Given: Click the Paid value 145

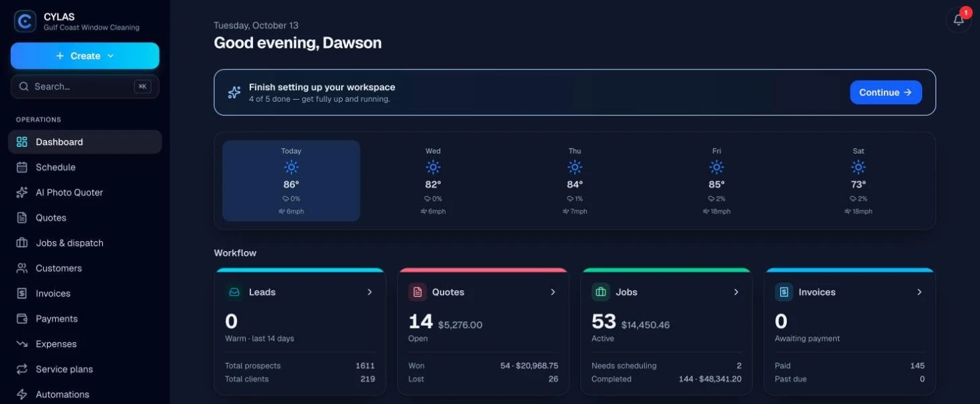Looking at the screenshot, I should (x=917, y=366).
